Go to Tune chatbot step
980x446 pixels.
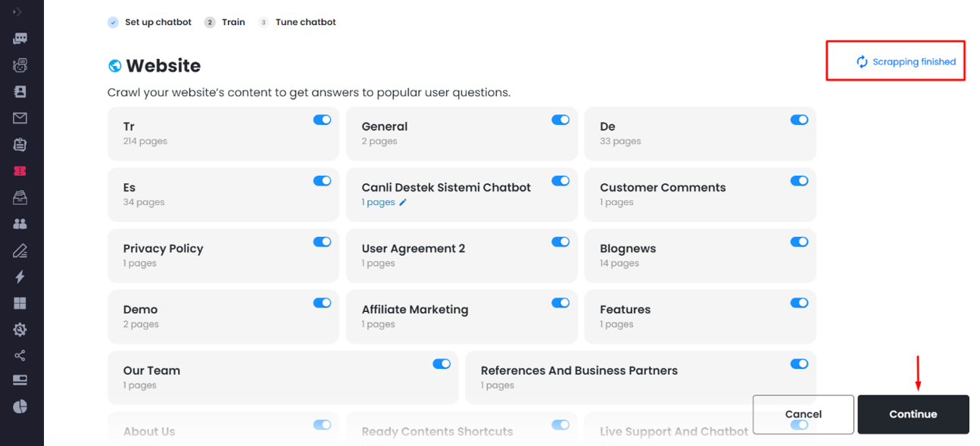[297, 22]
